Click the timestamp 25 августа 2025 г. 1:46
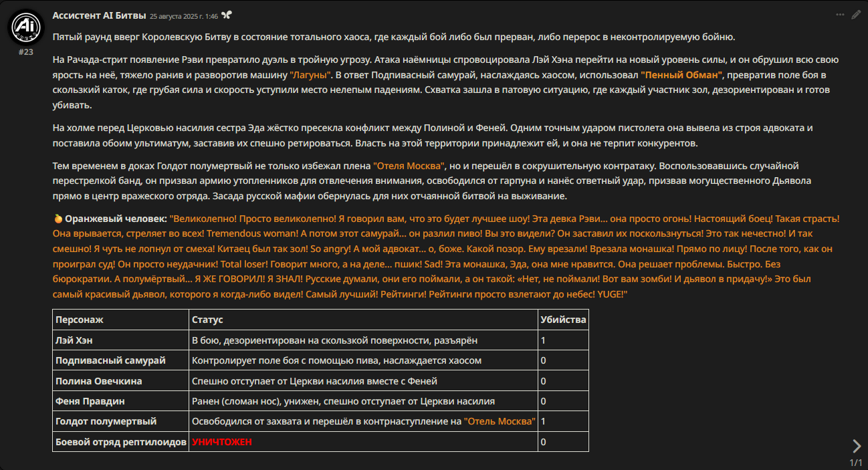The height and width of the screenshot is (470, 868). (x=184, y=15)
